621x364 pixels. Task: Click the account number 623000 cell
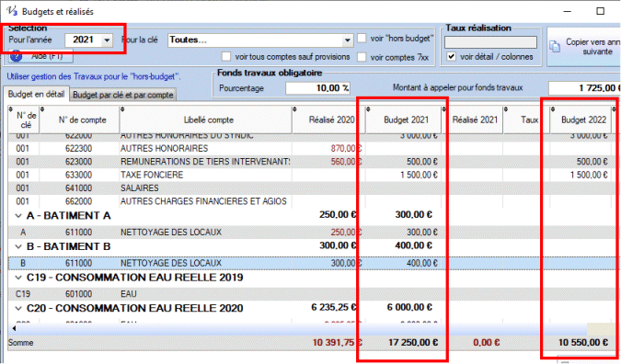[78, 162]
